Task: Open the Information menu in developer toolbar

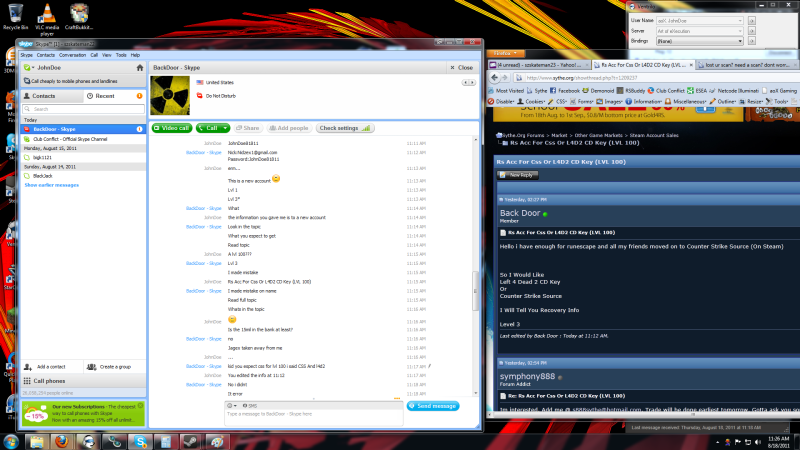Action: (643, 102)
